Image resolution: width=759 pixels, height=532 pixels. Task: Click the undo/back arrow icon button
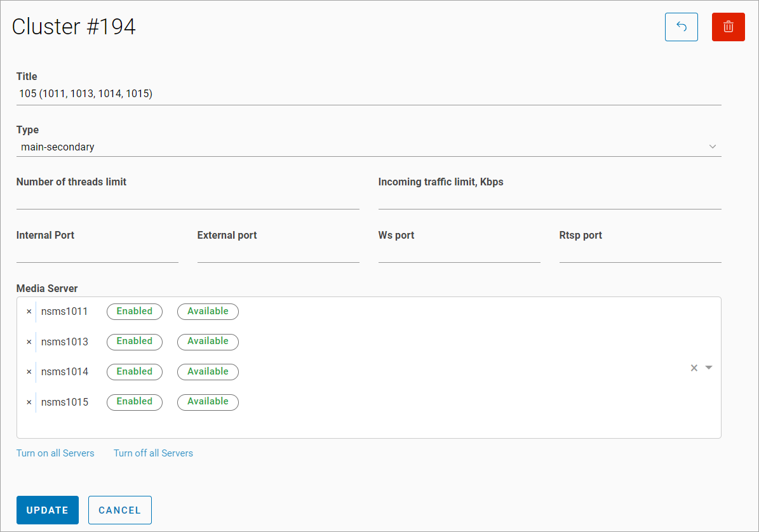click(681, 27)
